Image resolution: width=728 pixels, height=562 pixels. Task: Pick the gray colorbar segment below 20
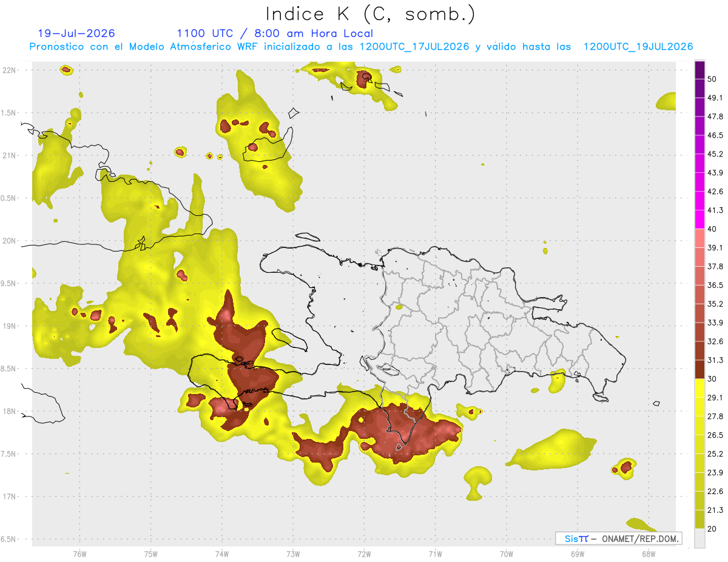[x=699, y=538]
